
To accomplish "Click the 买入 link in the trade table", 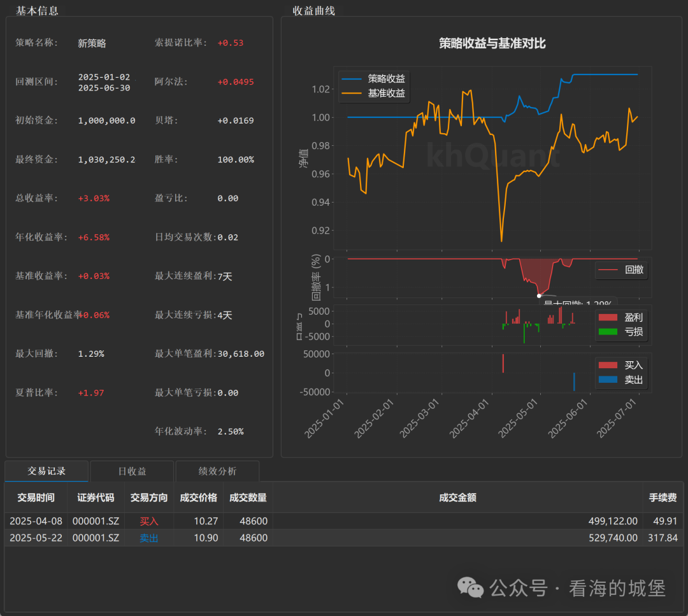I will point(148,520).
